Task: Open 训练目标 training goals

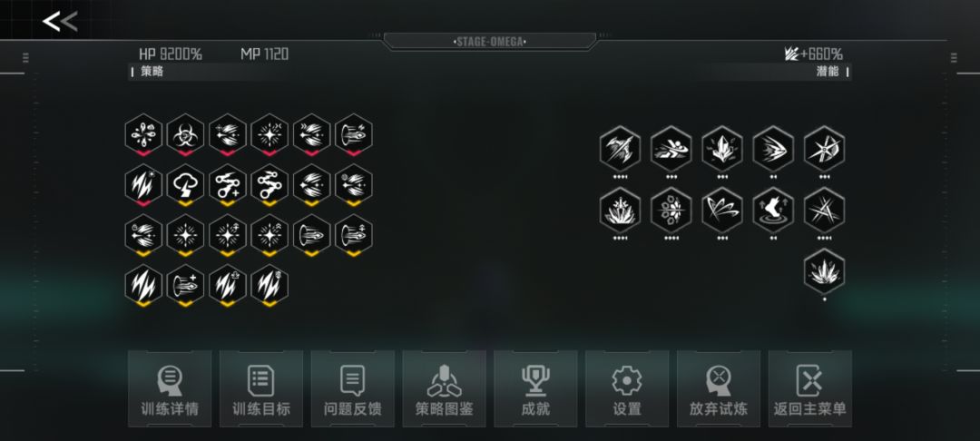Action: click(261, 389)
